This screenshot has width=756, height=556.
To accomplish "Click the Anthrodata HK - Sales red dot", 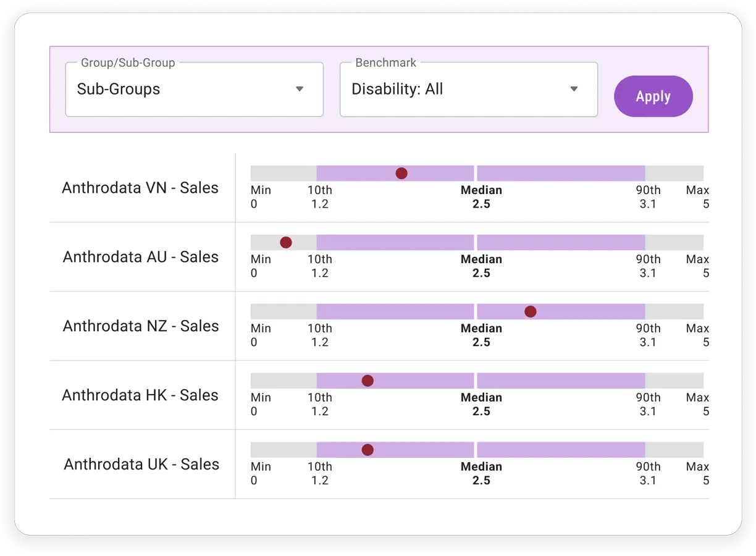I will [367, 381].
